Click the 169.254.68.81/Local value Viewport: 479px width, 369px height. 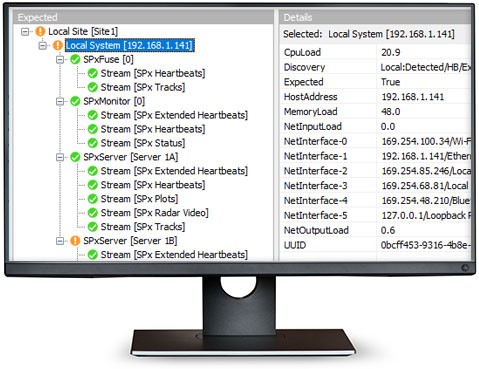tap(425, 186)
